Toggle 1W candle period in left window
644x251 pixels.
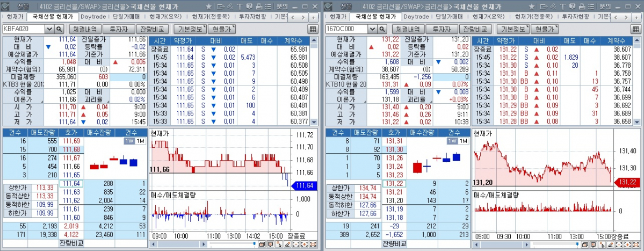pos(129,141)
